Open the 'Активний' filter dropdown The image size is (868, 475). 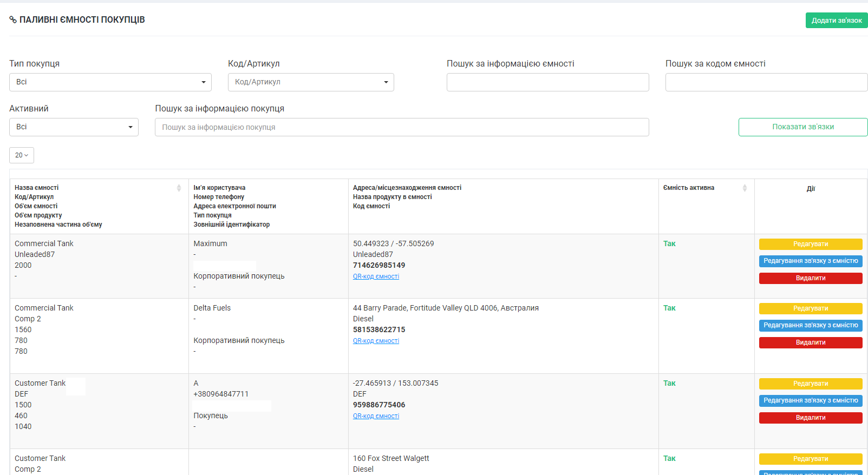click(74, 127)
